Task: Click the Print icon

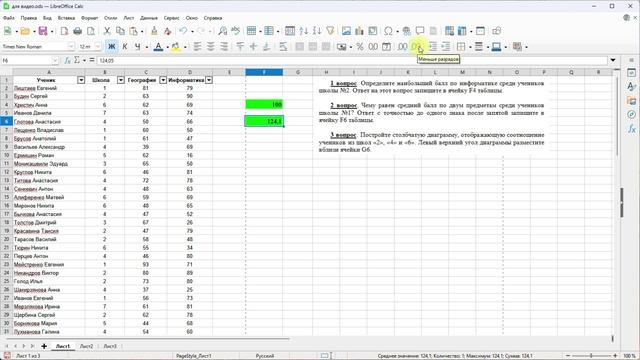Action: 78,31
